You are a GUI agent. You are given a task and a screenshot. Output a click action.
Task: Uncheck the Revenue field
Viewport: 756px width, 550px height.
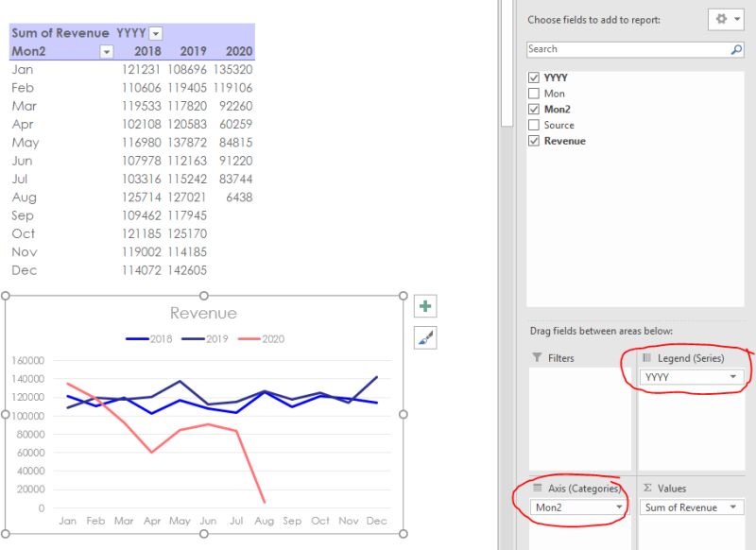coord(535,140)
